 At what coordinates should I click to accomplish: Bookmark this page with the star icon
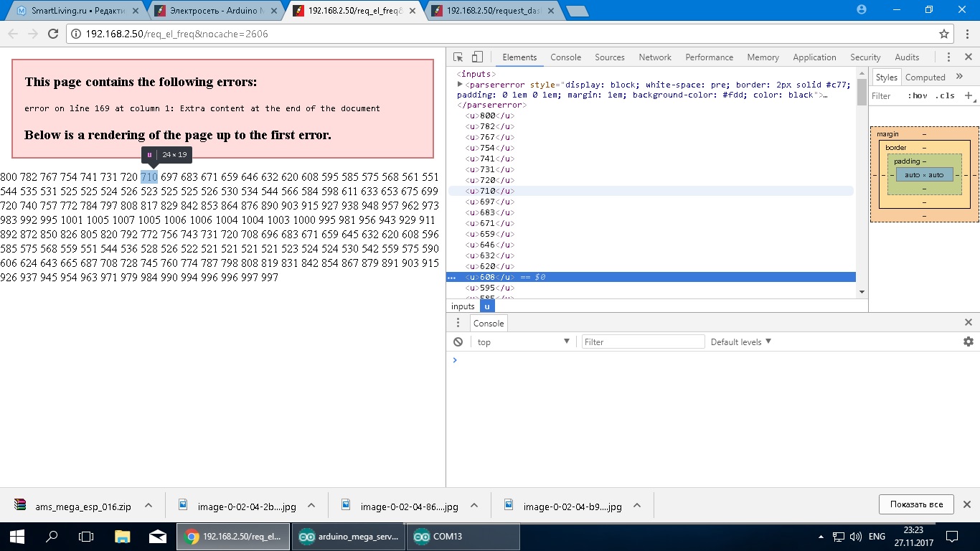[x=944, y=34]
